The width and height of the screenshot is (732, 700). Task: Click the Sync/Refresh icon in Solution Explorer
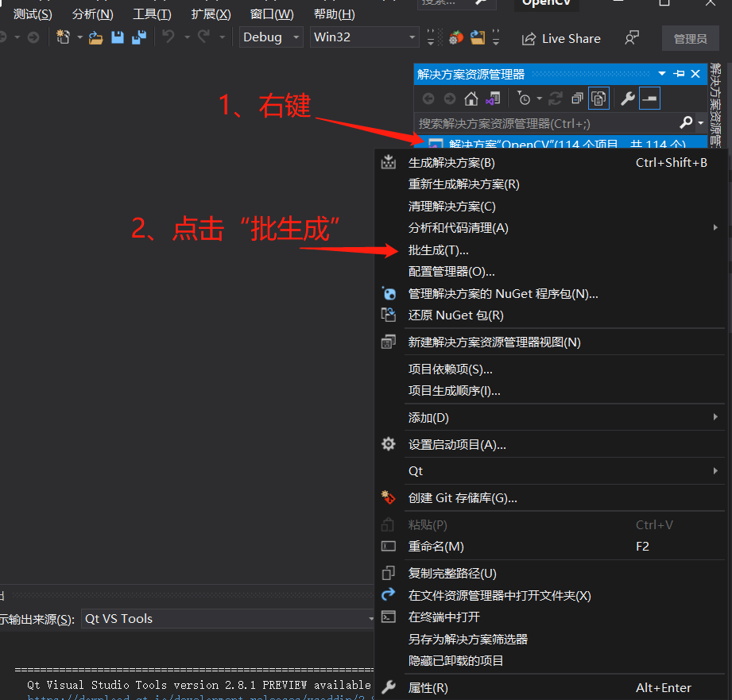point(555,99)
